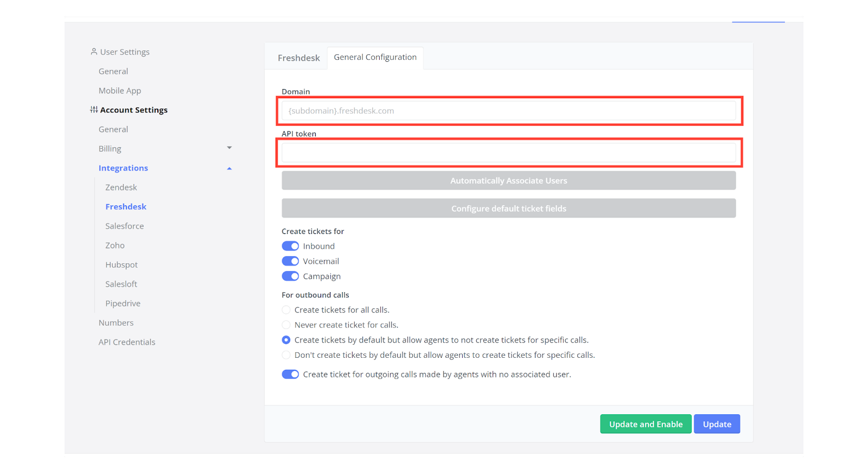Toggle the Inbound tickets switch
The width and height of the screenshot is (868, 474).
(x=290, y=246)
